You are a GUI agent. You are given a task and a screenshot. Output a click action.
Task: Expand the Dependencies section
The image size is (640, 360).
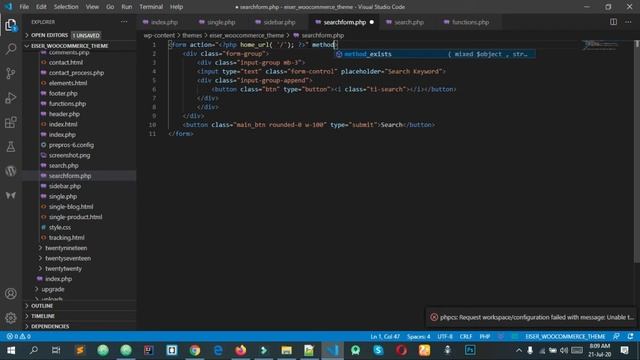[50, 326]
